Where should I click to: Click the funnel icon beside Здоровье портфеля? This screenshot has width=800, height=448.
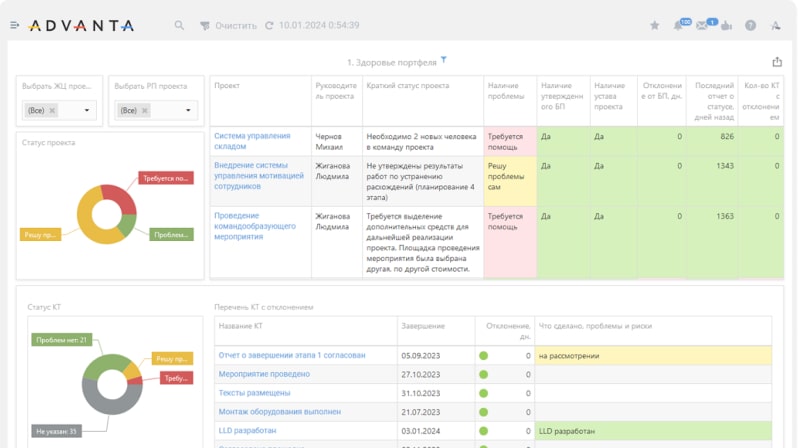click(444, 60)
